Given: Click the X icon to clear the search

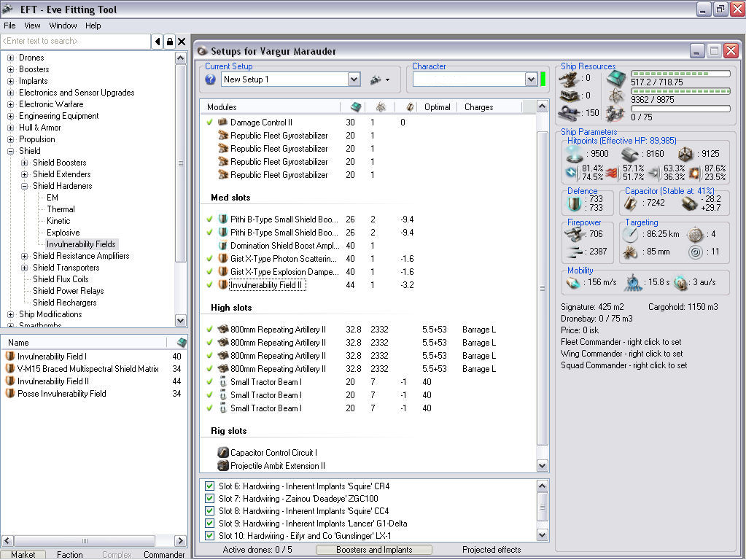Looking at the screenshot, I should (x=182, y=42).
